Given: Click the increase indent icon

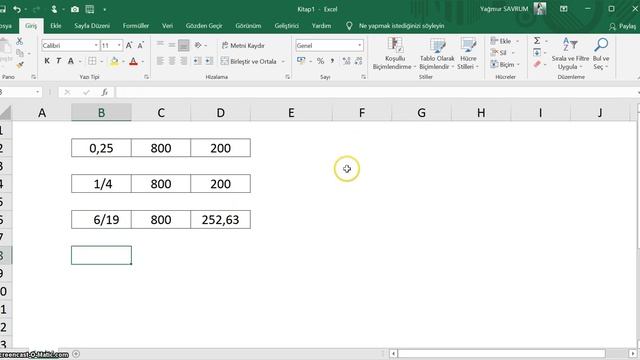Looking at the screenshot, I should 209,61.
